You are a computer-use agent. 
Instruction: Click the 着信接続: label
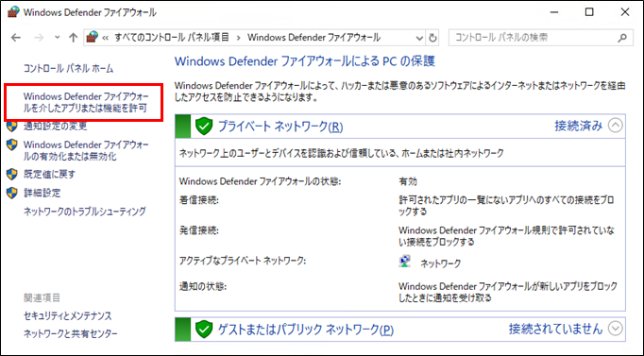point(199,200)
